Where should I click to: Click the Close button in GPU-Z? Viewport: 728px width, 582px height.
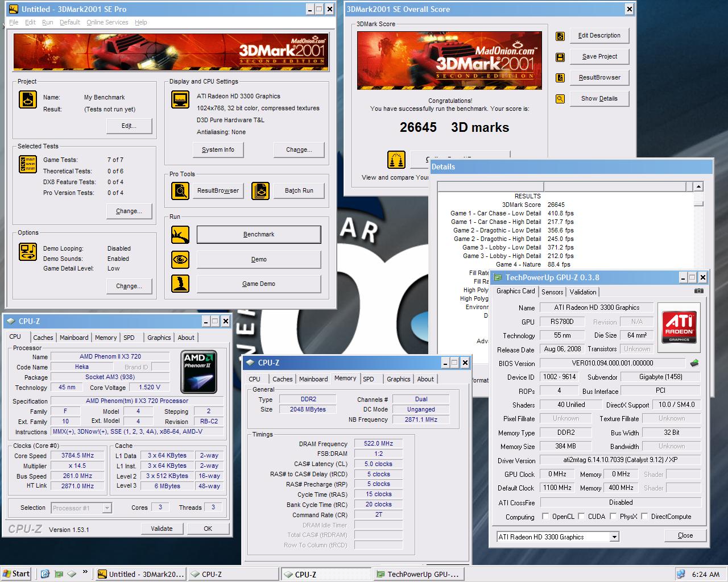tap(685, 535)
